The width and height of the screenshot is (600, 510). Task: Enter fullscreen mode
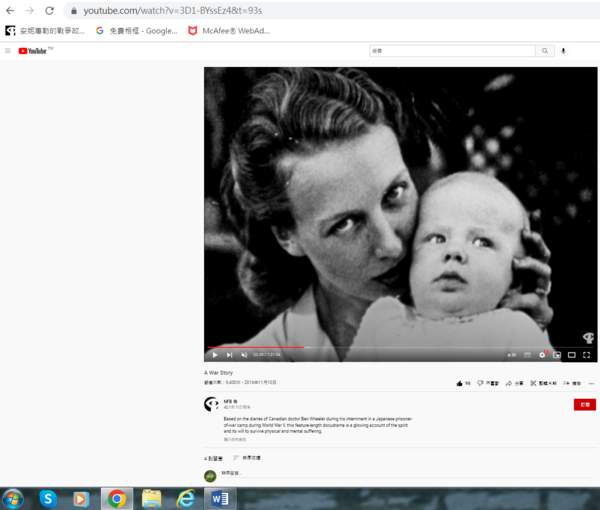(x=586, y=355)
